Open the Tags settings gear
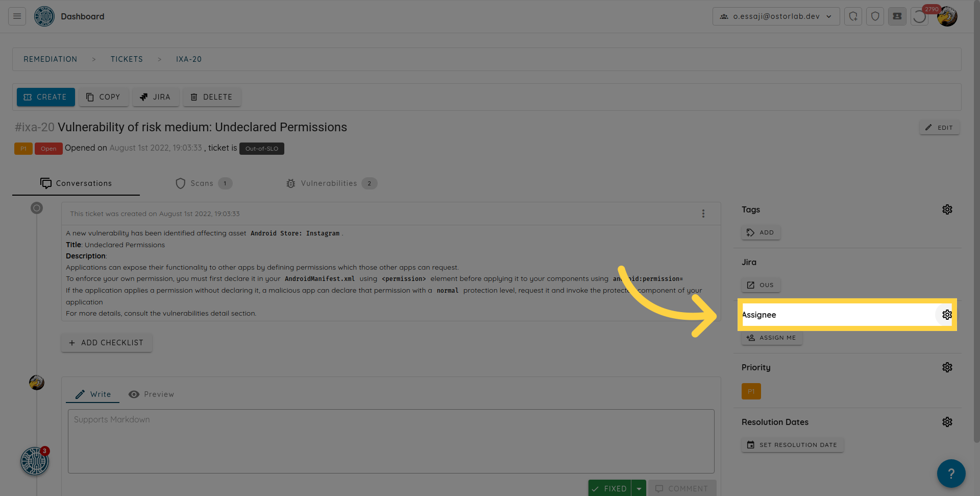Viewport: 980px width, 496px height. 947,209
